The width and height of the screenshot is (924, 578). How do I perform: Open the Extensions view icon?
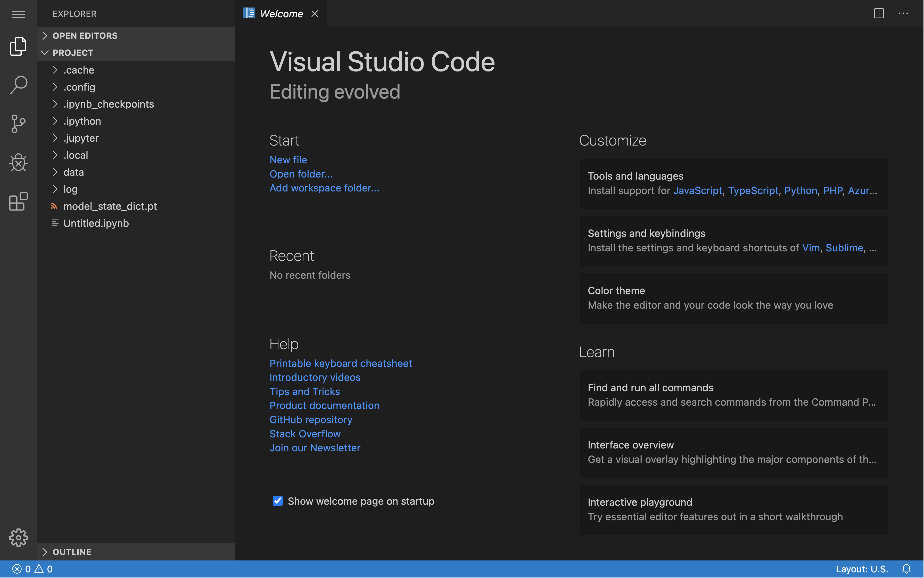pos(18,202)
